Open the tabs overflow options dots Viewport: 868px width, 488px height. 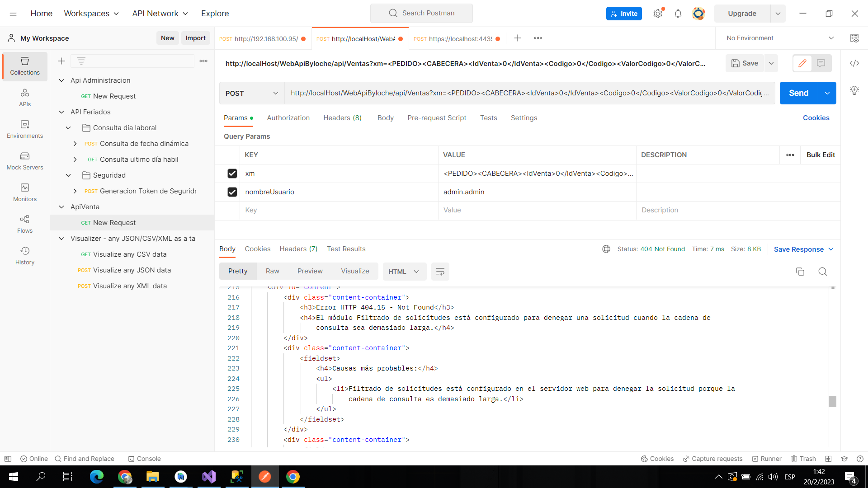click(x=538, y=38)
